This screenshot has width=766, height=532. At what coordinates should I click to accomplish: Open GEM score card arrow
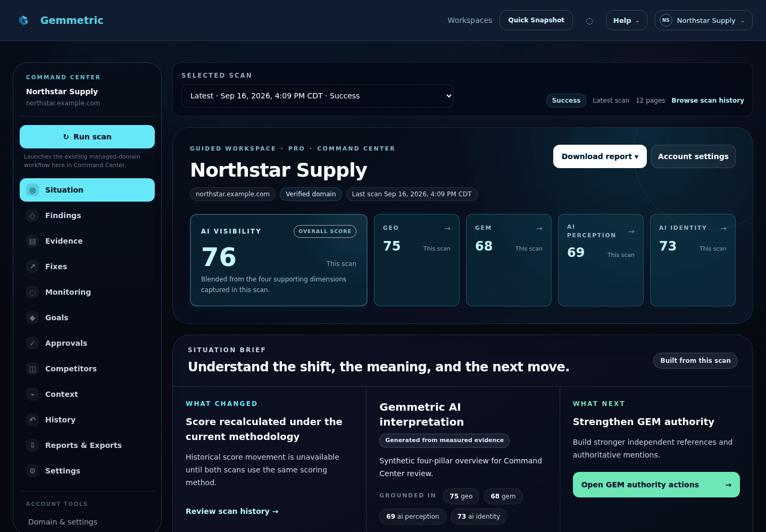pos(539,228)
